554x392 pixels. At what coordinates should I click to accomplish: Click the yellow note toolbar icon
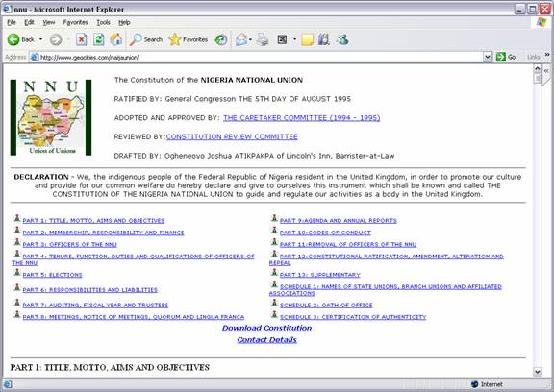307,39
